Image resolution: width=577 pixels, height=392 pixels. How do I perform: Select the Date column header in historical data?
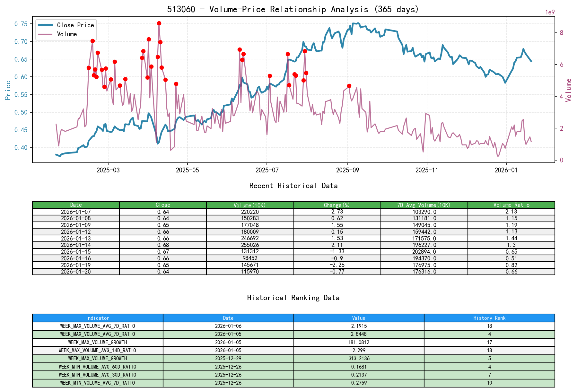click(x=75, y=205)
